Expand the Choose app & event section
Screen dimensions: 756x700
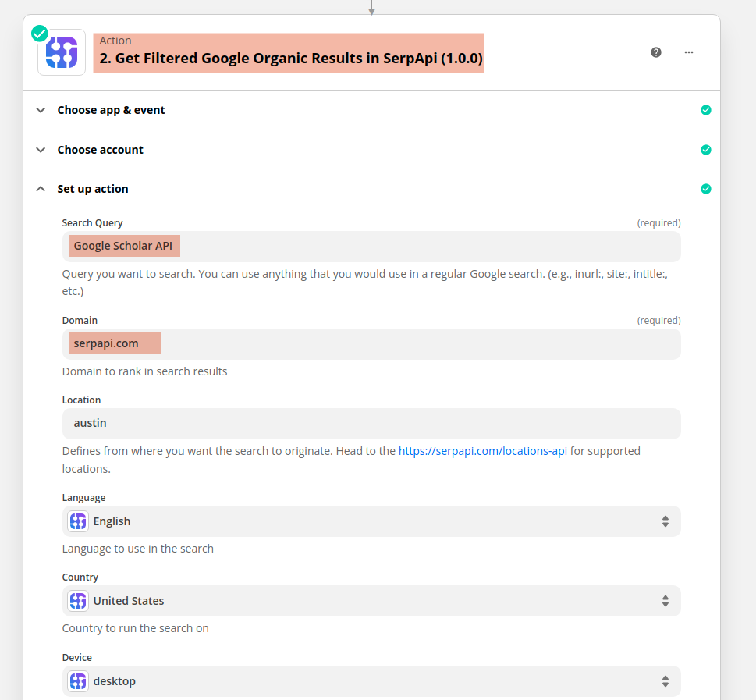(40, 110)
